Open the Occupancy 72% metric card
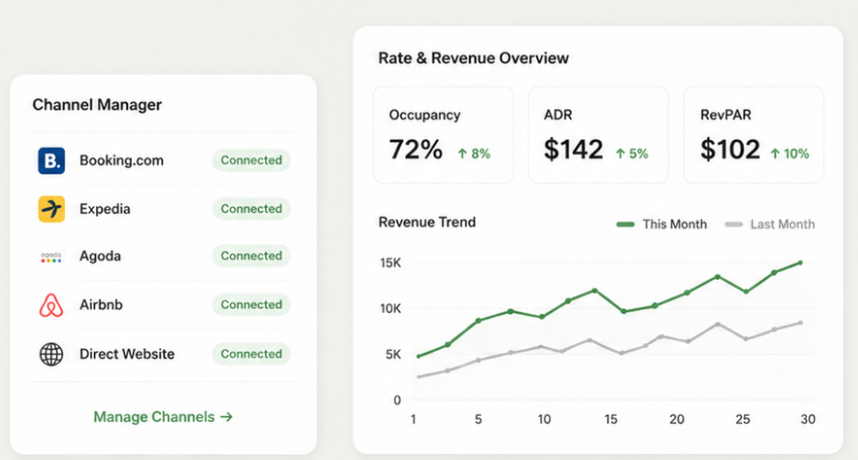Screen dimensions: 858x460 pyautogui.click(x=443, y=135)
